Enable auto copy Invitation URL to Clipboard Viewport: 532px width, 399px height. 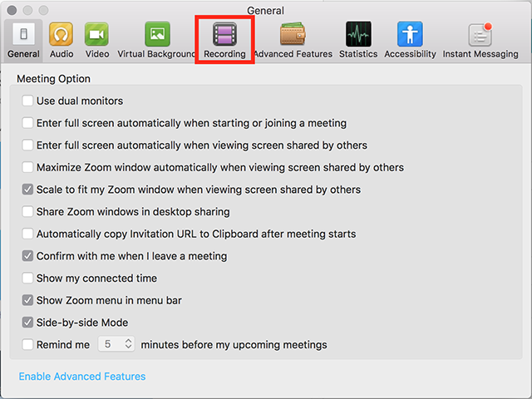(28, 234)
